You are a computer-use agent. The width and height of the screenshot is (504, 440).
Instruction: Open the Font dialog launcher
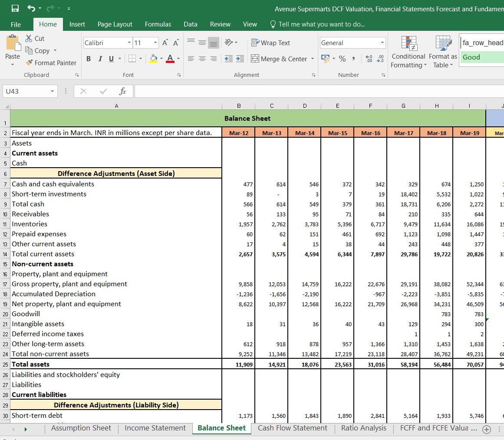179,75
